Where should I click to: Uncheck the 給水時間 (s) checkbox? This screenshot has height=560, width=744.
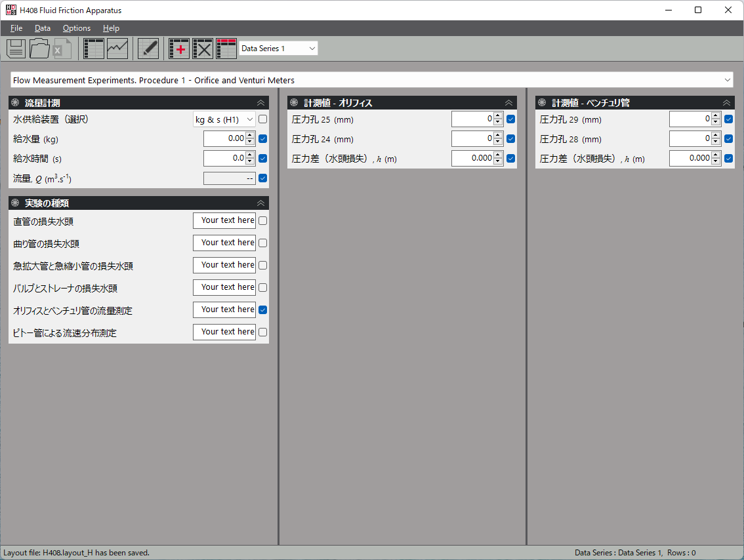263,159
